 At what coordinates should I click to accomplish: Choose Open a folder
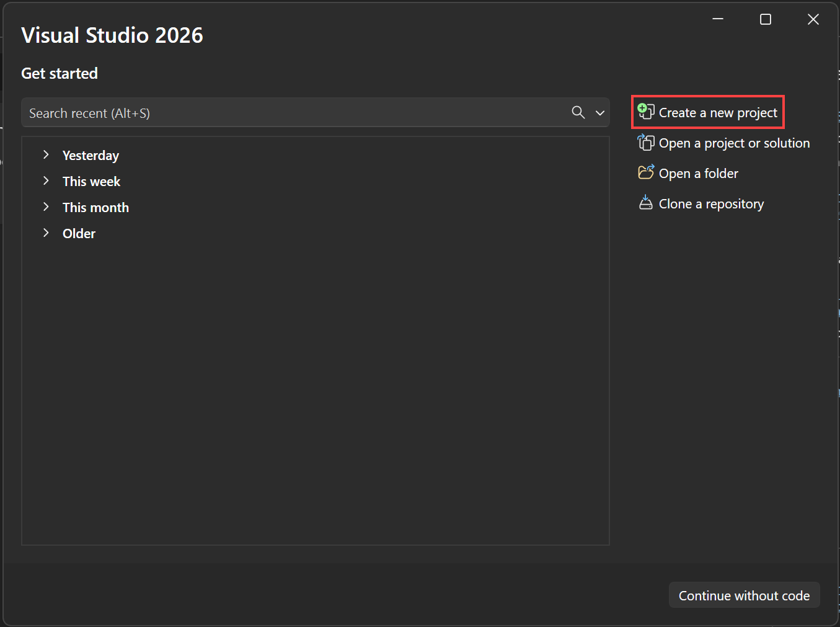click(698, 173)
